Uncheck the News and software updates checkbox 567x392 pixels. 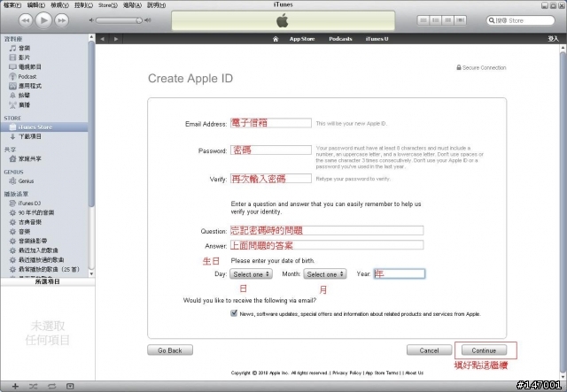pos(234,313)
